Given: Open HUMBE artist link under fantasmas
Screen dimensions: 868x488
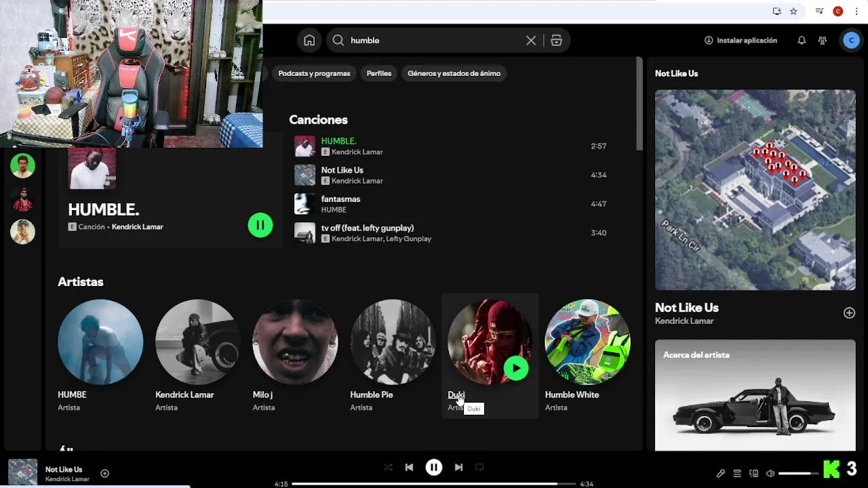Looking at the screenshot, I should [334, 210].
